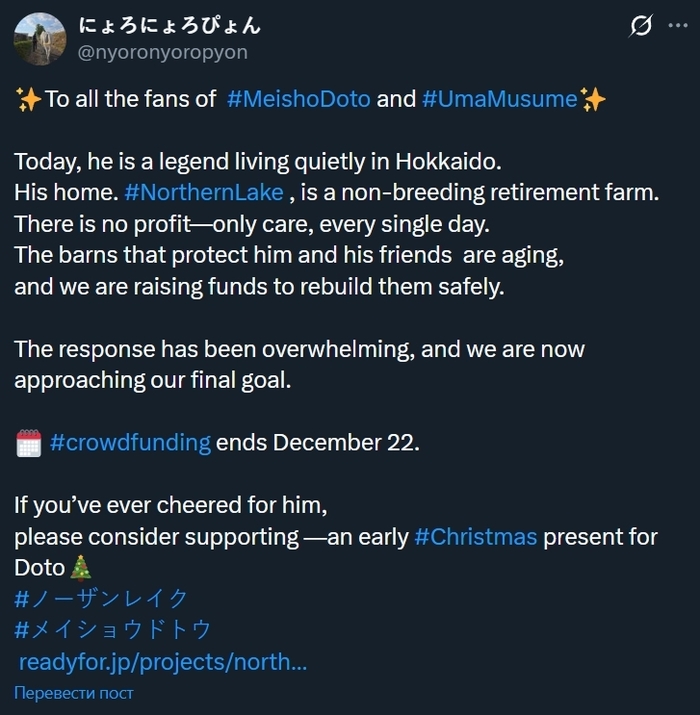Open the #メイショウドトウ hashtag
Screen dimensions: 700x715
click(113, 630)
